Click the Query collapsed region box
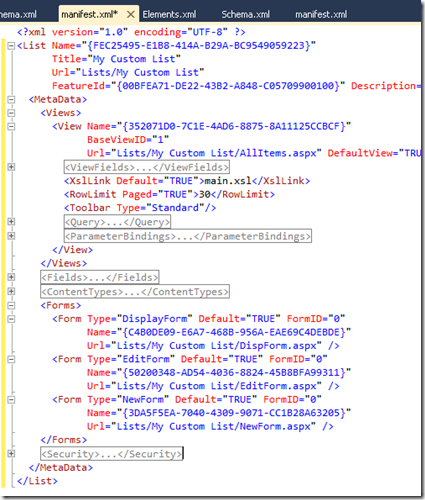425x500 pixels. 117,222
